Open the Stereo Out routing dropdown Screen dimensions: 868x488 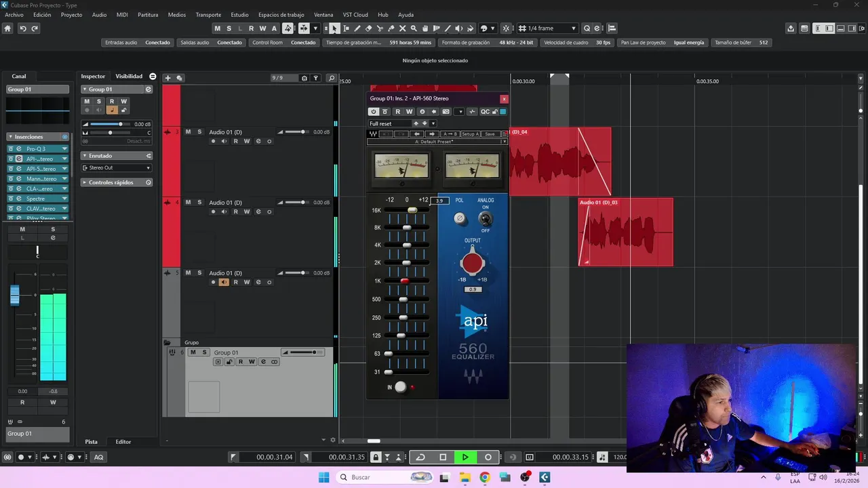point(117,168)
